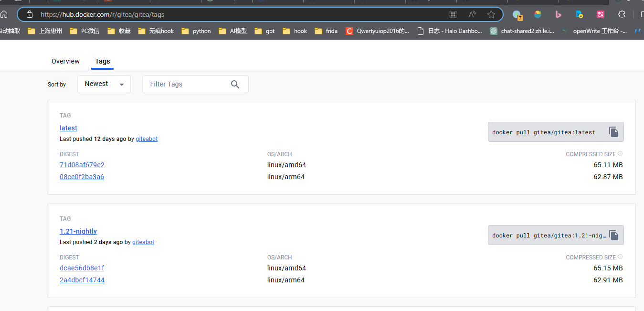Click the 65.15 MB size value
Screen dimensions: 644x311
(x=608, y=268)
